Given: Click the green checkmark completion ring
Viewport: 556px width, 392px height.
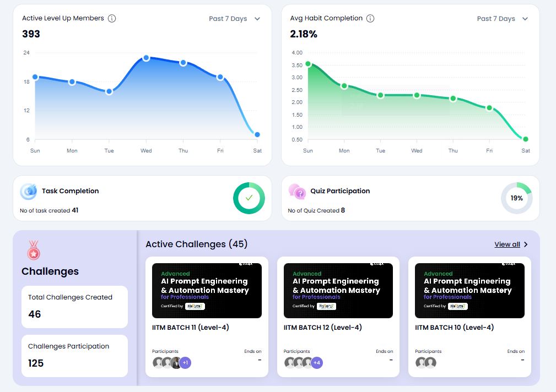Looking at the screenshot, I should pos(249,198).
